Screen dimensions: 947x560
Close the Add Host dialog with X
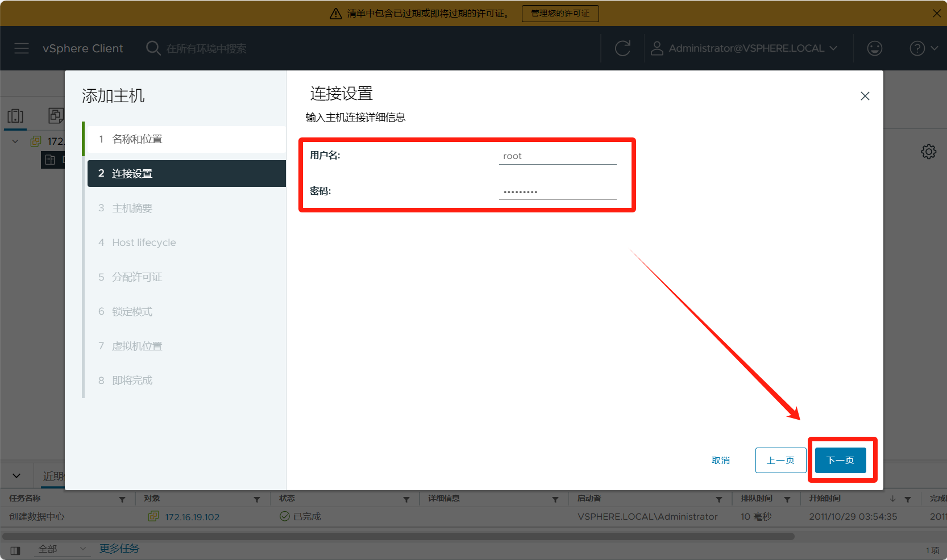pyautogui.click(x=865, y=96)
